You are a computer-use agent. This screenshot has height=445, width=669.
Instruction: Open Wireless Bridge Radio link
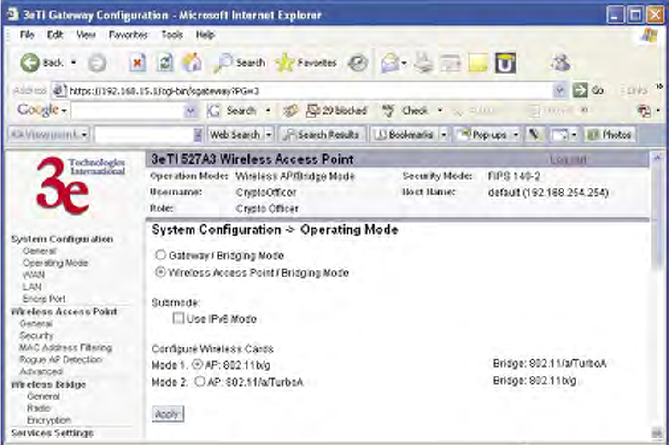(x=38, y=408)
